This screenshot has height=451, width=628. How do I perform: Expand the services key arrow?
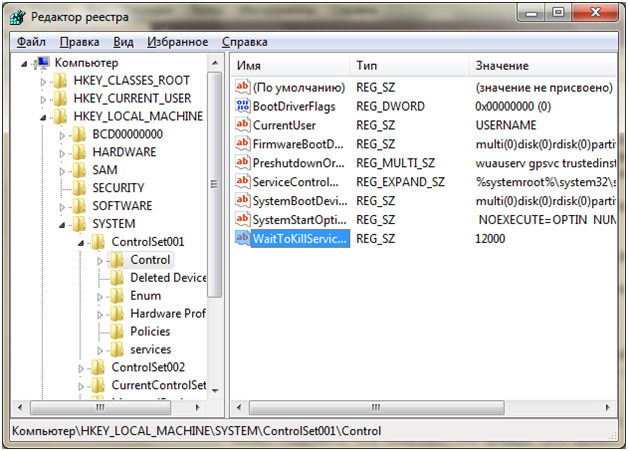click(x=99, y=350)
